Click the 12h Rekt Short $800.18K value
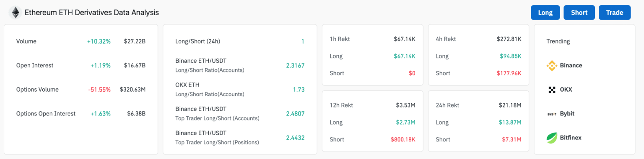 point(403,140)
